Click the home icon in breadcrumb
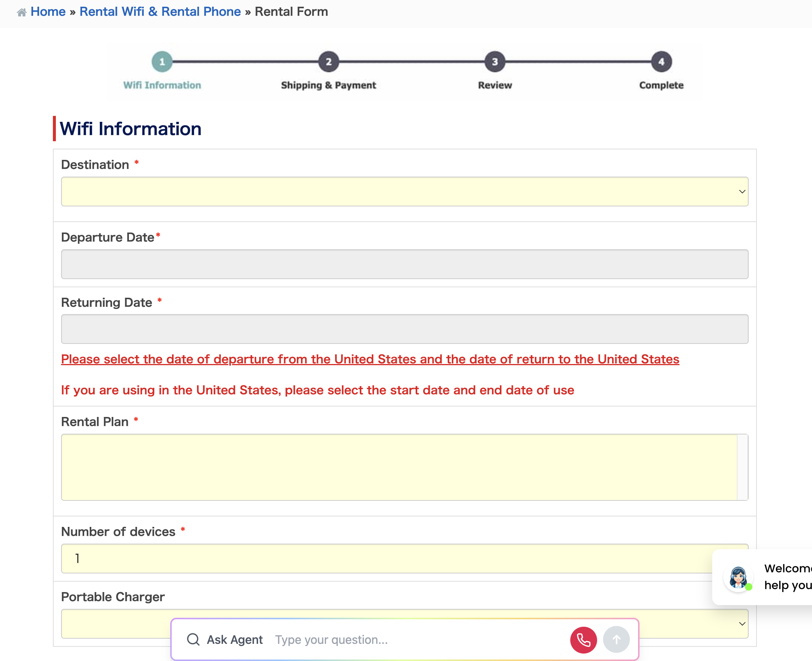The image size is (812, 661). 21,12
